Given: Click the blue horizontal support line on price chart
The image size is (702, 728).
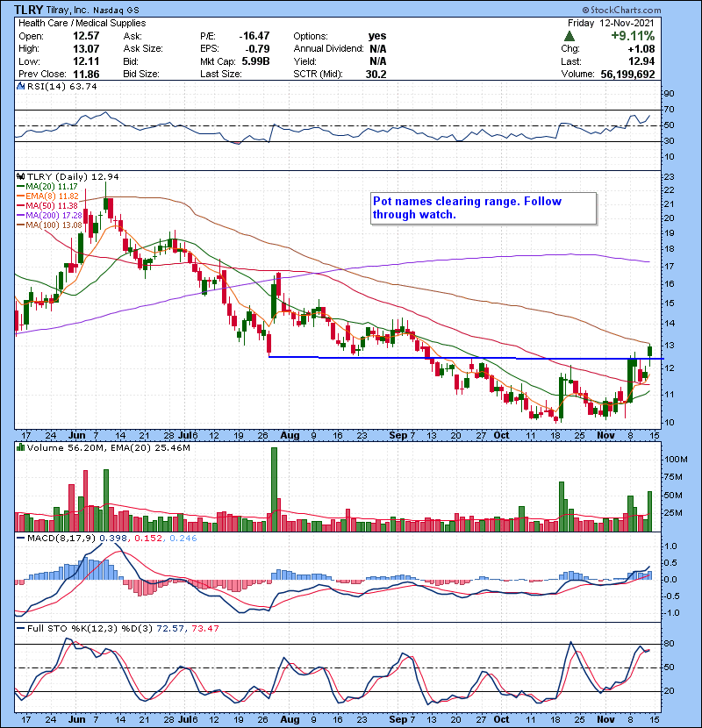Looking at the screenshot, I should [x=466, y=358].
